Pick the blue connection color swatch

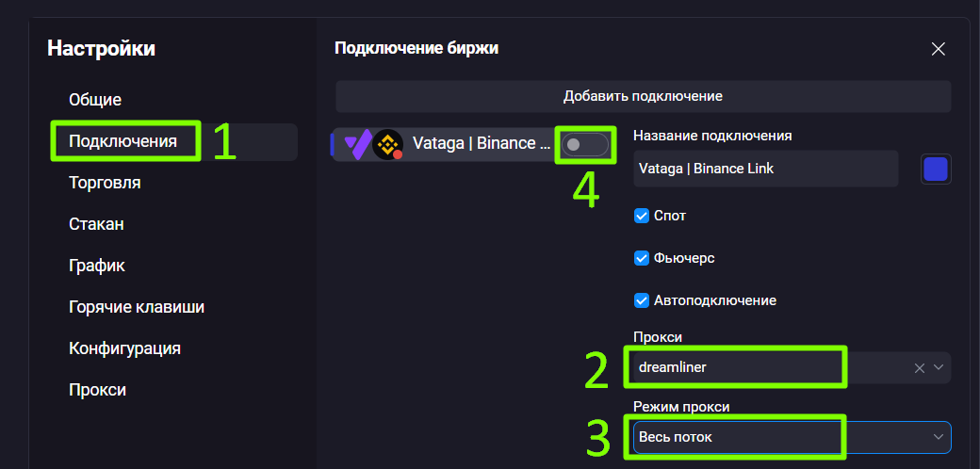pos(936,170)
